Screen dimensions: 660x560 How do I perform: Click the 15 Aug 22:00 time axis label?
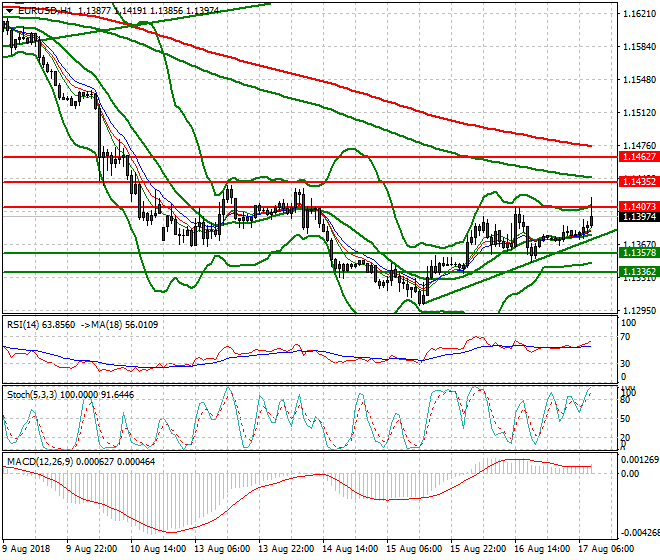click(478, 549)
